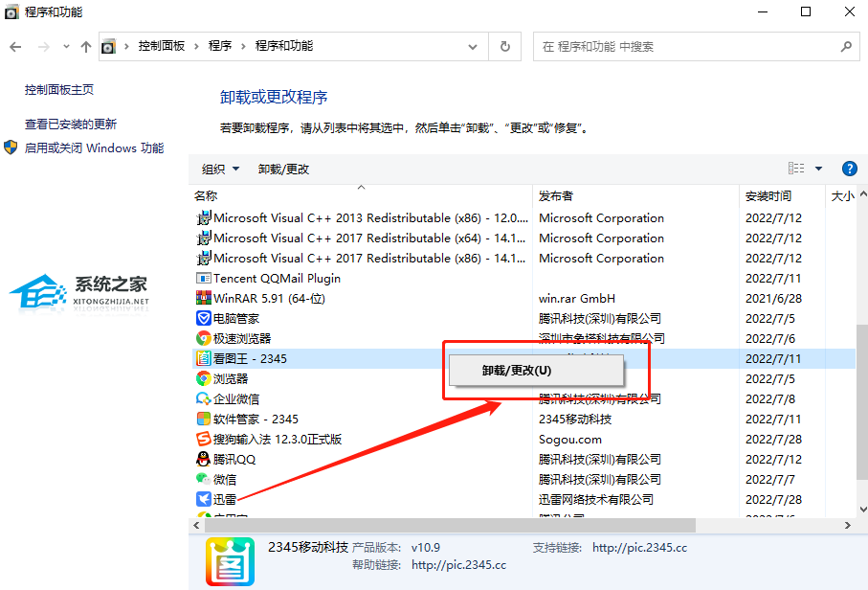The width and height of the screenshot is (868, 590).
Task: Click the back navigation arrow
Action: 15,47
